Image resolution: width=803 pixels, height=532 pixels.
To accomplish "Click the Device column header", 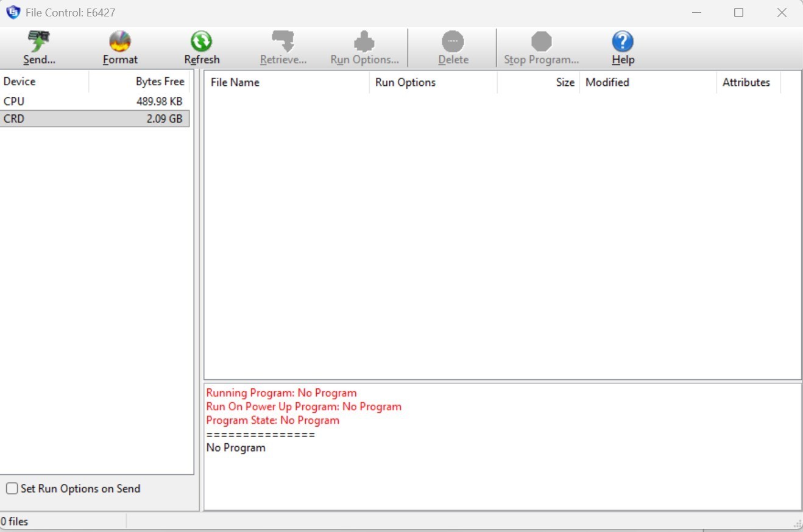I will pos(44,82).
